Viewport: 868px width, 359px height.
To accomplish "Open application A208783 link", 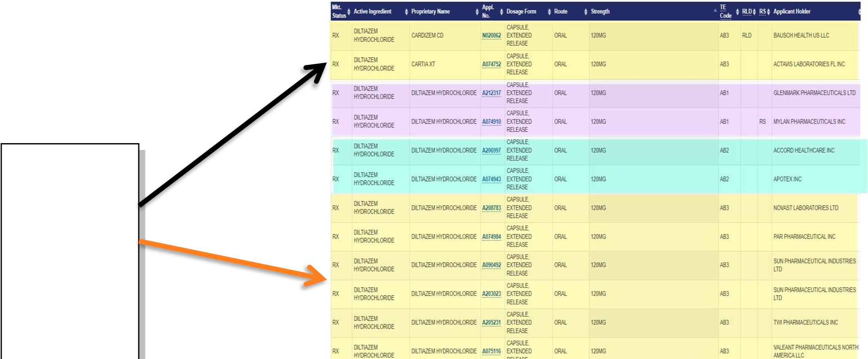I will [x=491, y=208].
